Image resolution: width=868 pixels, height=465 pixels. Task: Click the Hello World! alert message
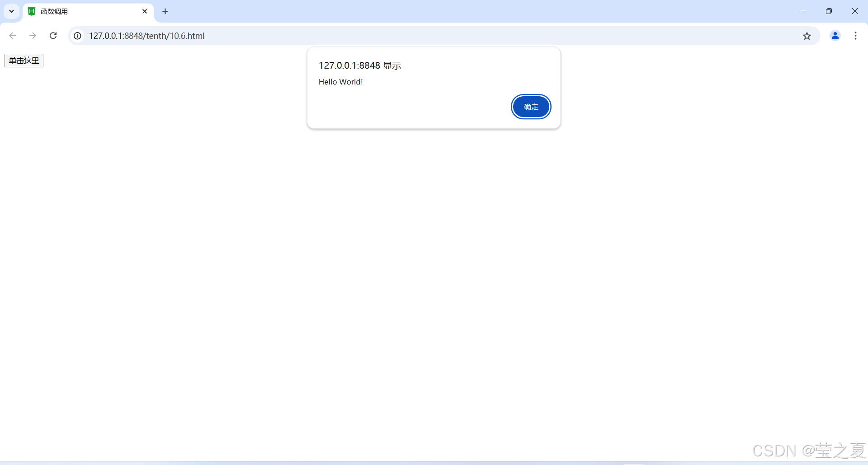click(341, 82)
